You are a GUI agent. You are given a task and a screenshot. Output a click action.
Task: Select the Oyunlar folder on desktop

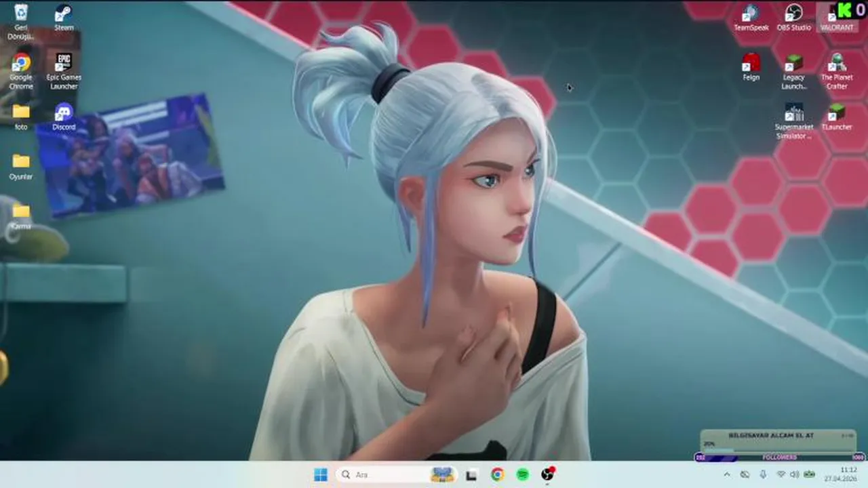point(21,166)
